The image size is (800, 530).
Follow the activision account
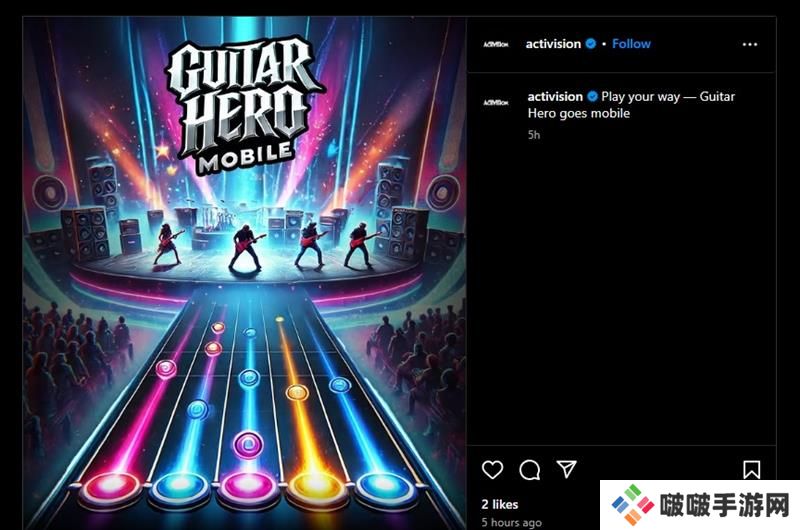(x=631, y=44)
